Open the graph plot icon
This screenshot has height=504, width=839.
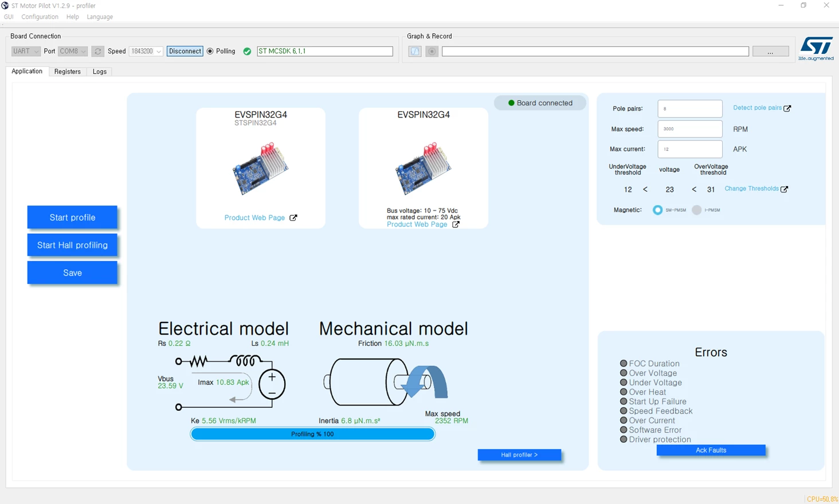(415, 52)
